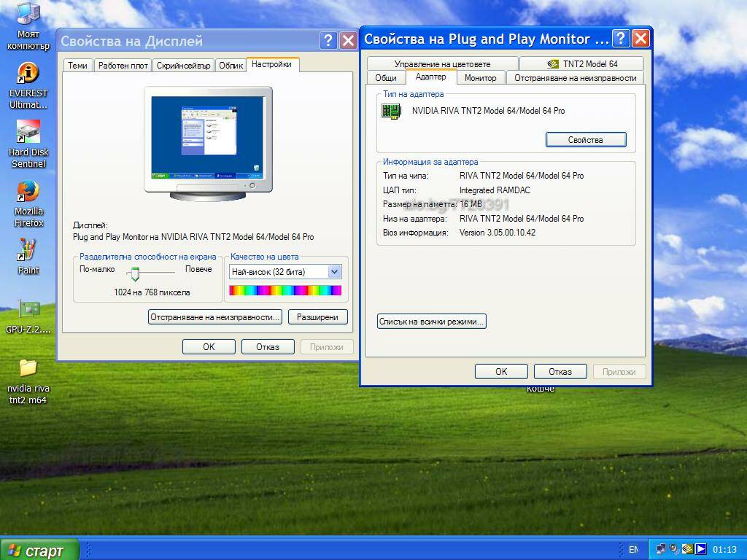Image resolution: width=747 pixels, height=560 pixels.
Task: Click the Version 3.05.00.10.42 BIOS value
Action: coord(498,233)
